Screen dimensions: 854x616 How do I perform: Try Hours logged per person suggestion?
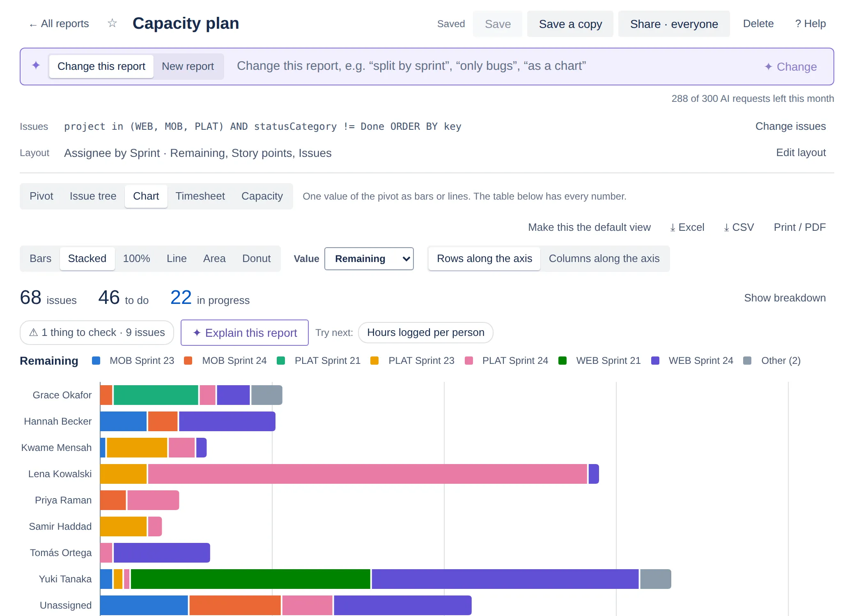pos(426,332)
